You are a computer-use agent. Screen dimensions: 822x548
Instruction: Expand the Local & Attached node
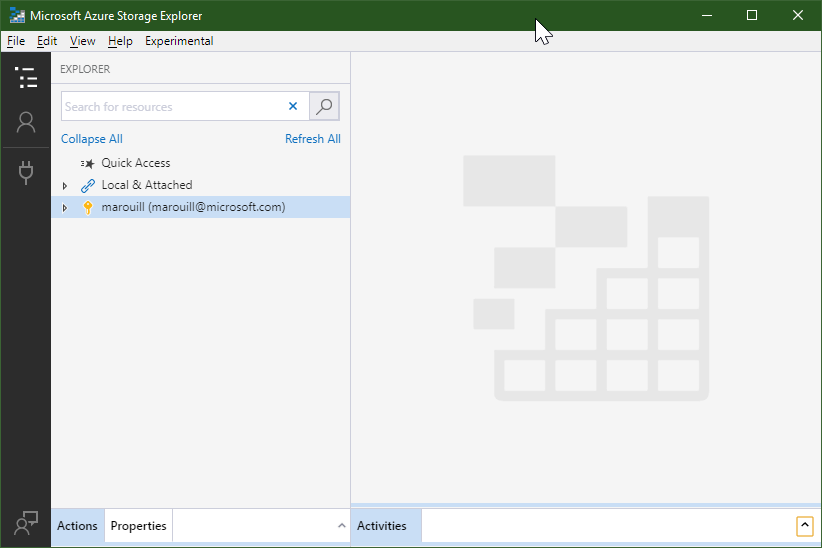point(64,186)
